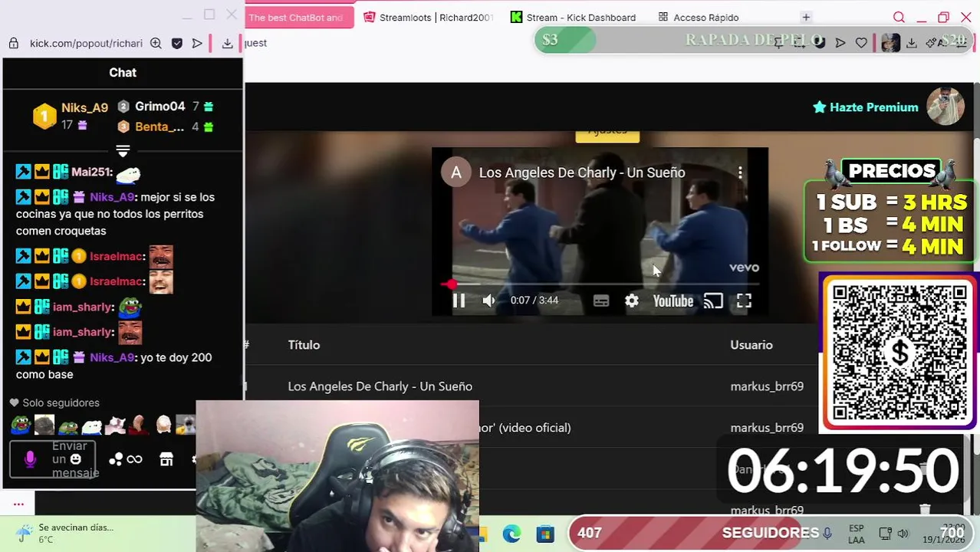The image size is (980, 552).
Task: Click the purple microphone icon in chat input
Action: pos(30,459)
